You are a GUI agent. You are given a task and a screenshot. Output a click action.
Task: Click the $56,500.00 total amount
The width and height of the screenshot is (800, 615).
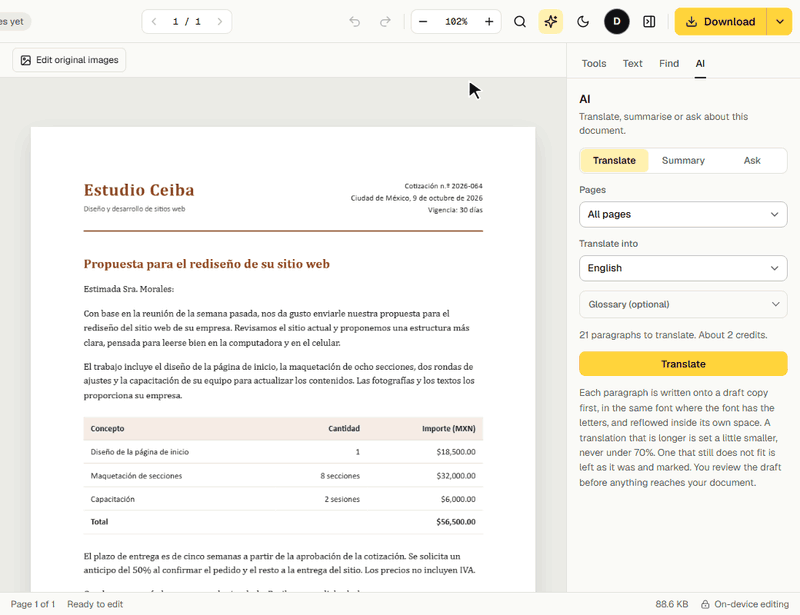click(x=456, y=522)
